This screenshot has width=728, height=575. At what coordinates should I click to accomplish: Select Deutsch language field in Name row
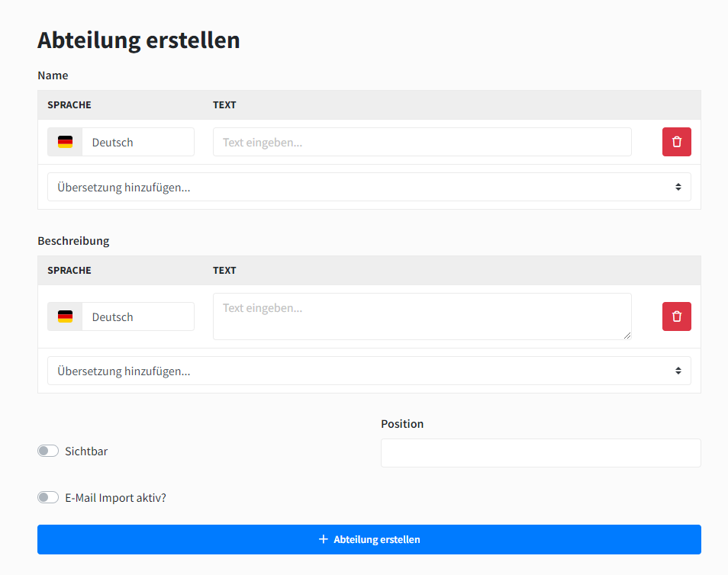click(137, 142)
